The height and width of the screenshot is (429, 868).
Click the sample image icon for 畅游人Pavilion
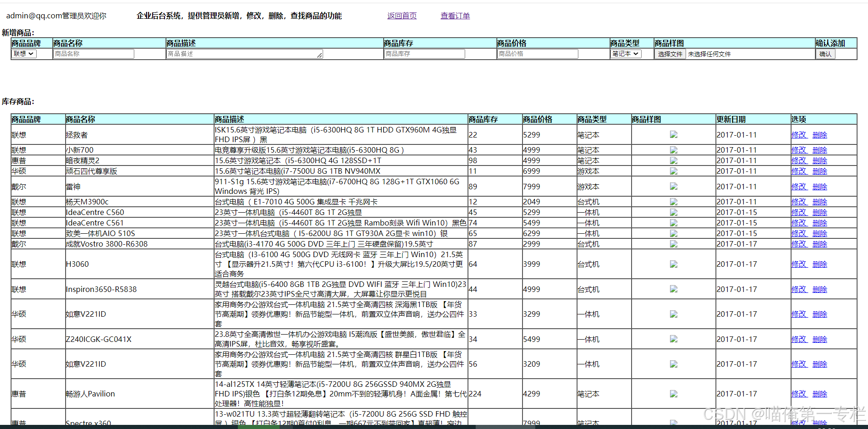[x=673, y=394]
